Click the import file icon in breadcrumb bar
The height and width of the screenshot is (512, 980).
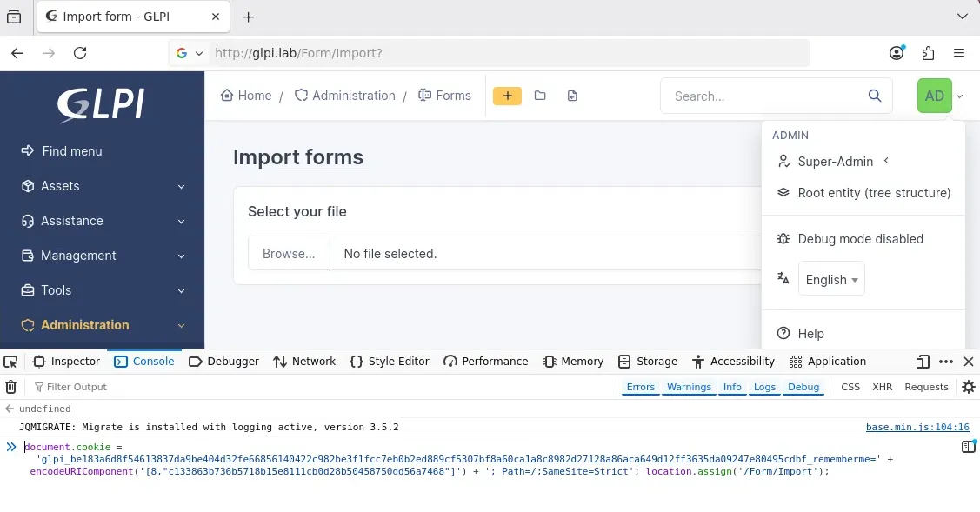(x=572, y=96)
